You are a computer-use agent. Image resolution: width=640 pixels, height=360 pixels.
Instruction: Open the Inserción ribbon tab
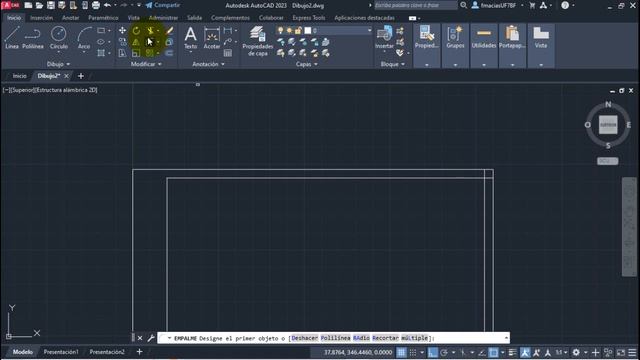click(41, 18)
